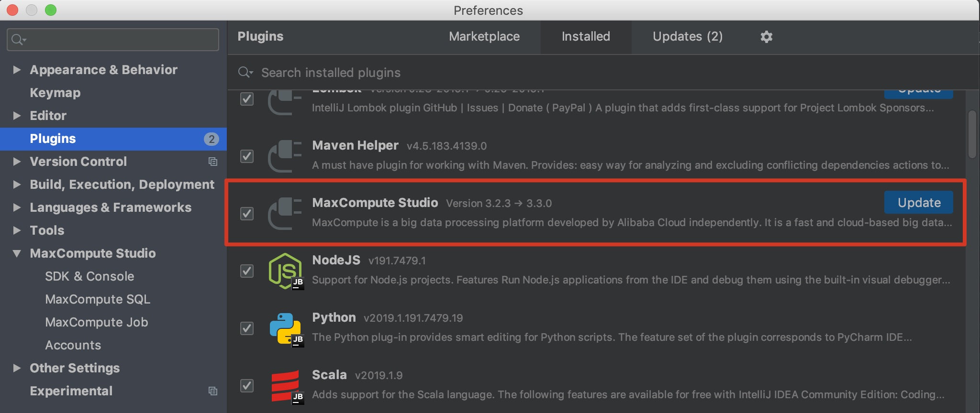Open the MaxCompute SQL settings page
980x413 pixels.
[98, 299]
